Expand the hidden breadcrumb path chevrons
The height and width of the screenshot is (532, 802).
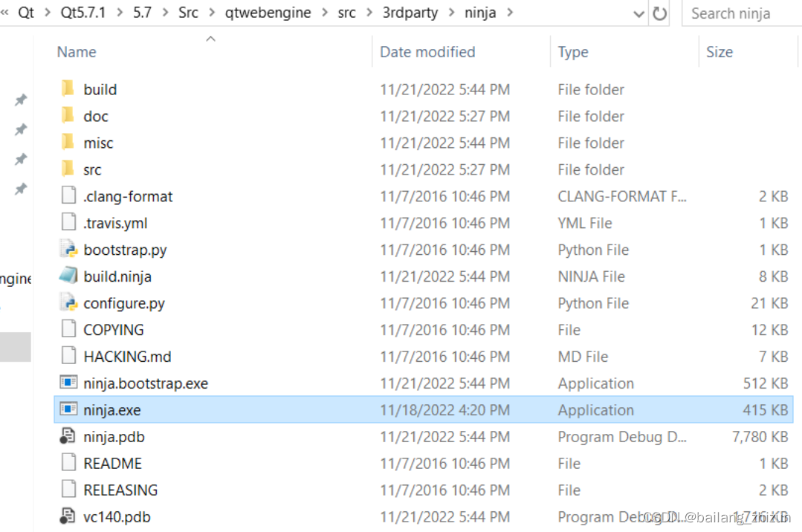pos(4,13)
